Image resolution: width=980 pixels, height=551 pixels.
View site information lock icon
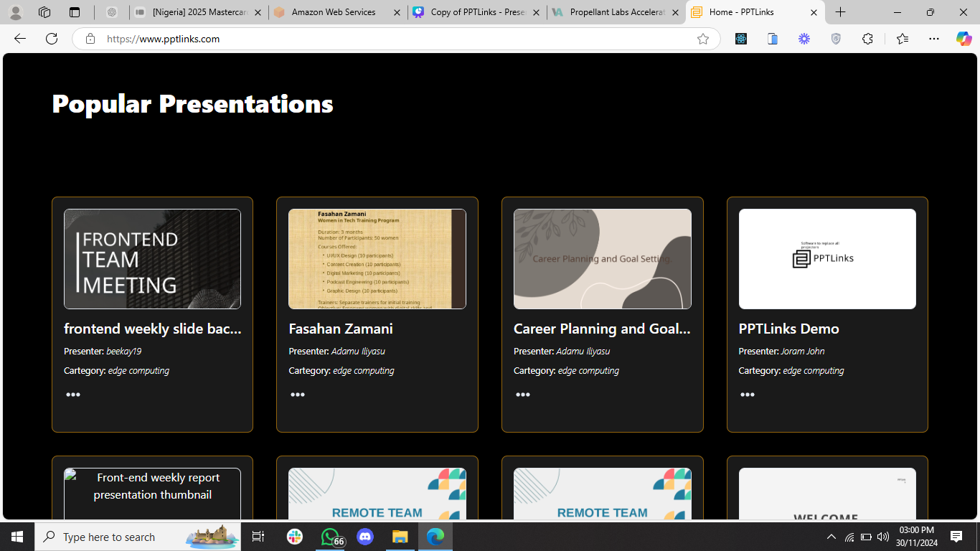(90, 39)
